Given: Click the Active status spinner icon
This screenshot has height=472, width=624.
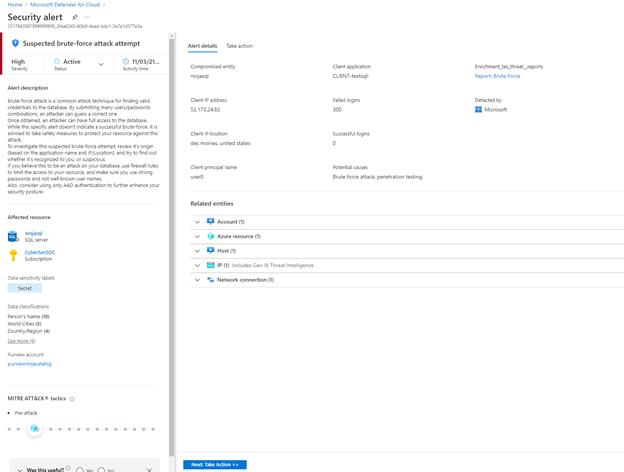Looking at the screenshot, I should click(57, 61).
